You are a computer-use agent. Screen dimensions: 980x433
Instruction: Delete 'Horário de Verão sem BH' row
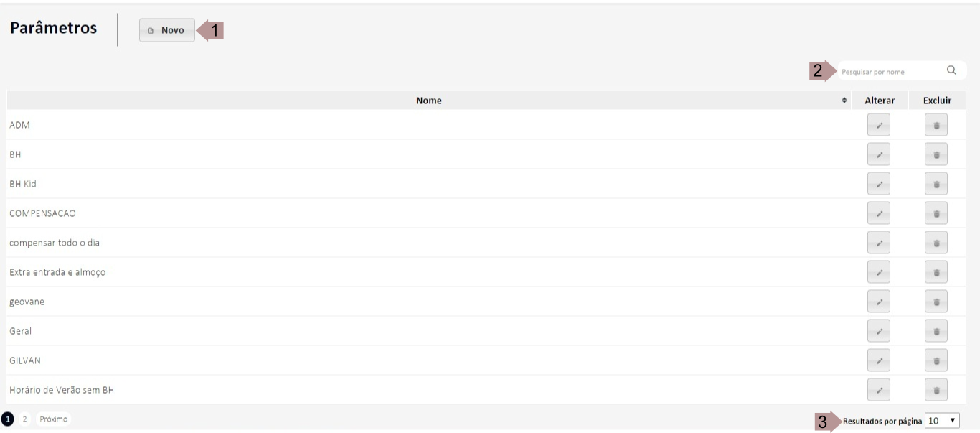936,390
